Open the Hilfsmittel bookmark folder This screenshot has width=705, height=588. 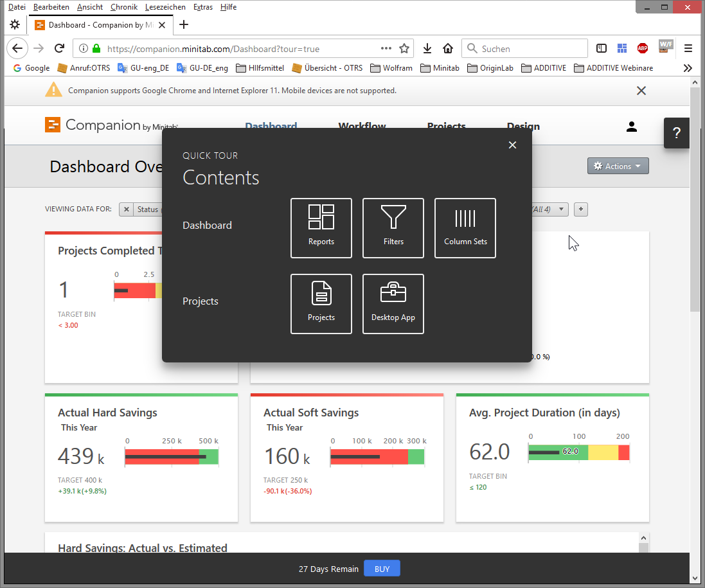click(x=260, y=68)
